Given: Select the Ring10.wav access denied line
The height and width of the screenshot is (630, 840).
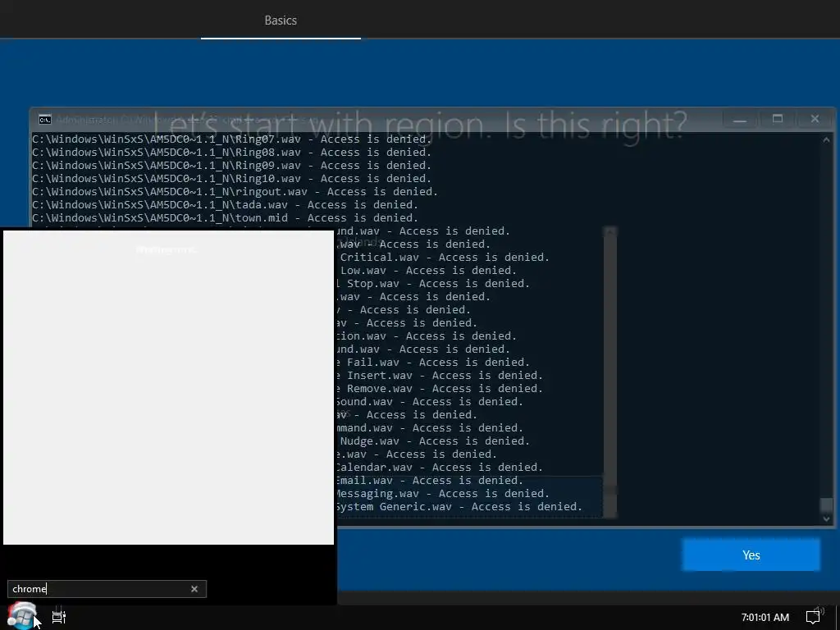Looking at the screenshot, I should click(232, 178).
